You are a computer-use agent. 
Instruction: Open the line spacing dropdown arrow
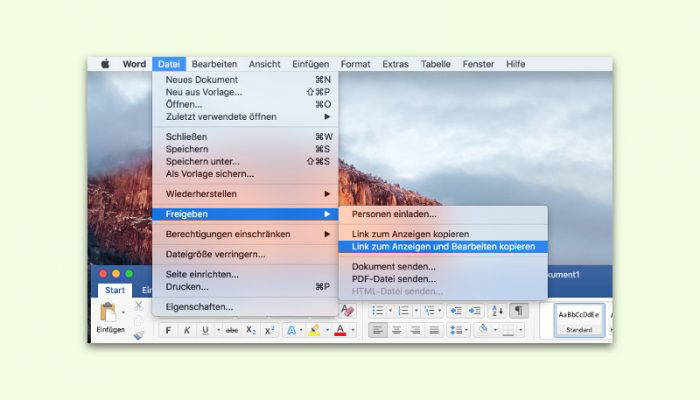coord(467,330)
